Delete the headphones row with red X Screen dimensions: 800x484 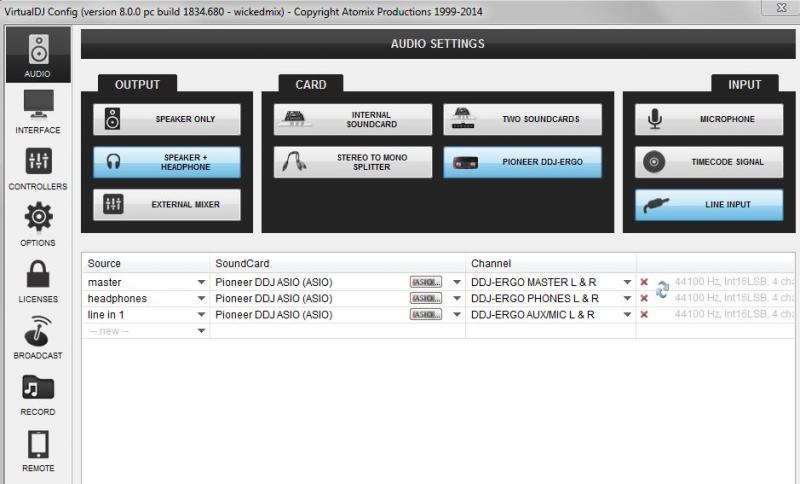[x=644, y=298]
